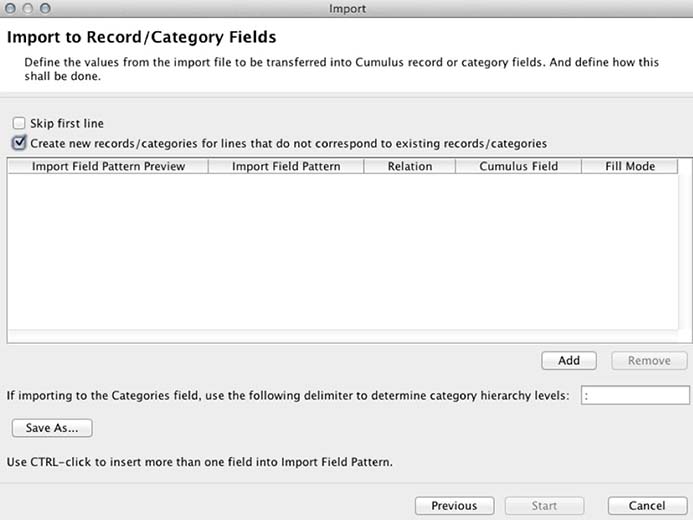Go back with the Previous button
Viewport: 693px width, 520px height.
tap(454, 506)
